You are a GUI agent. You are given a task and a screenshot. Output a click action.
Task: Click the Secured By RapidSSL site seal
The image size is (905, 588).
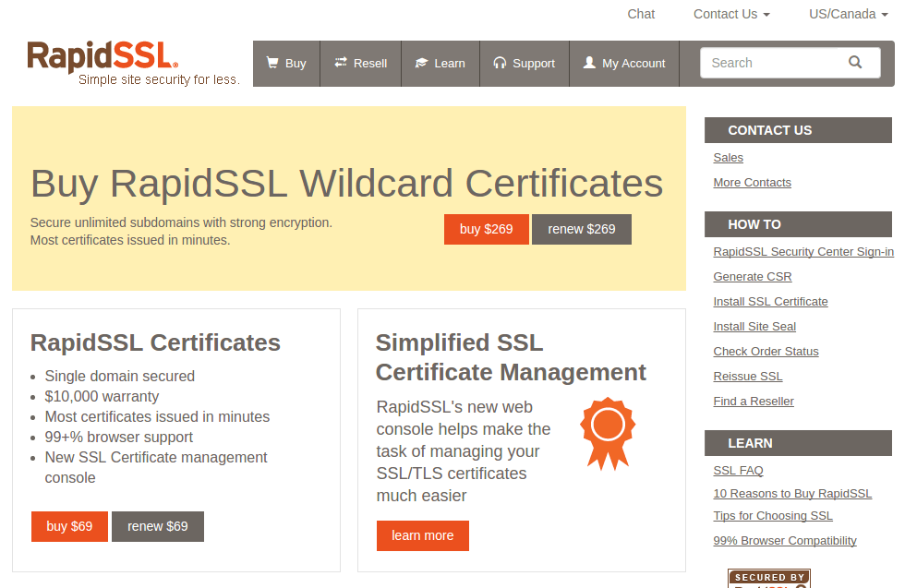click(768, 578)
